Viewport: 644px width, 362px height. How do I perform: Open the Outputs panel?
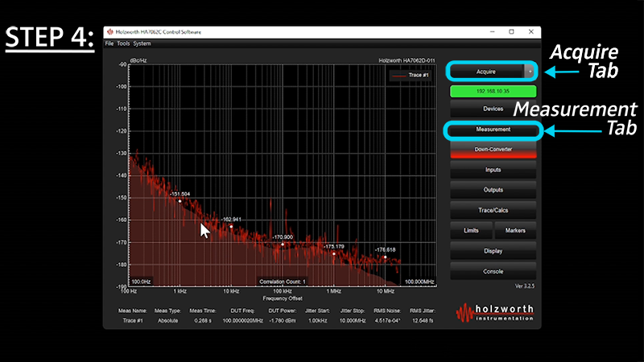pos(493,190)
